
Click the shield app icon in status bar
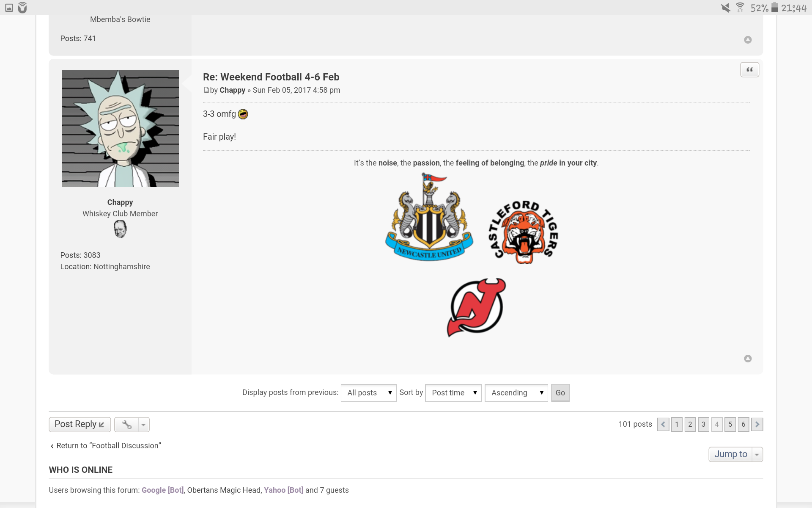pos(22,8)
